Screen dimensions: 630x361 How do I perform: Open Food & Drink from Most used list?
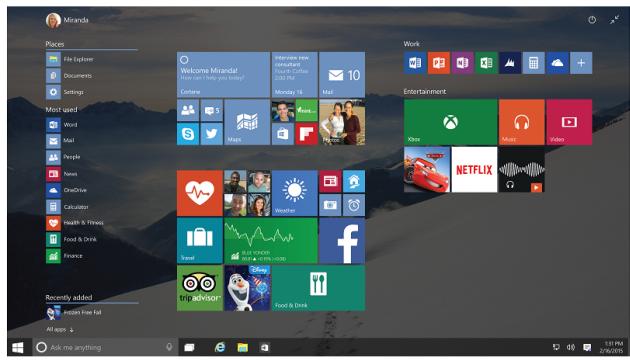click(x=72, y=239)
